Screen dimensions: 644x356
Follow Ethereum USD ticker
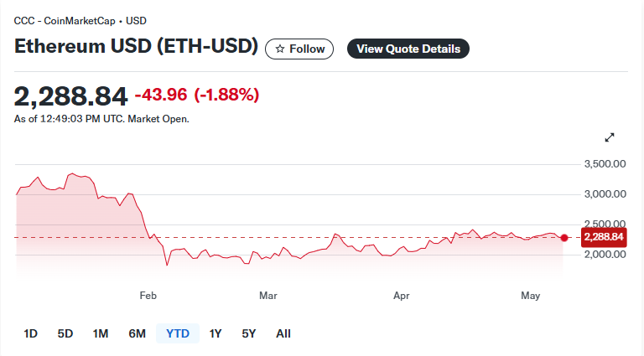click(x=299, y=49)
